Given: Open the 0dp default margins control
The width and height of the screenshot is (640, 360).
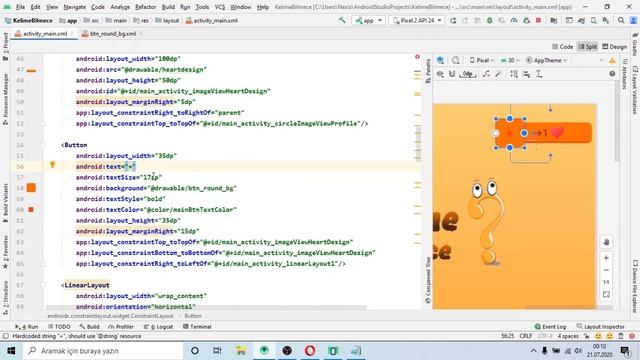Looking at the screenshot, I should pyautogui.click(x=468, y=74).
